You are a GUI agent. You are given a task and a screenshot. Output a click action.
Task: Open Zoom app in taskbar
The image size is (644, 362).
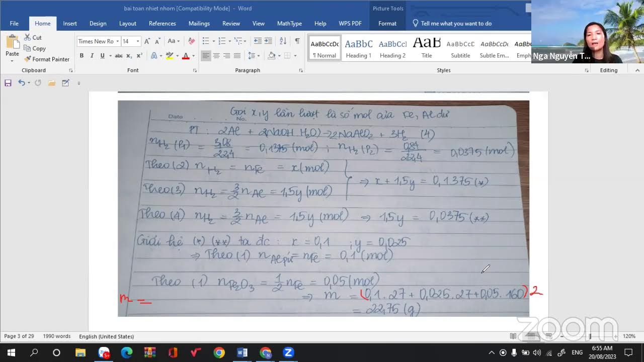click(288, 352)
